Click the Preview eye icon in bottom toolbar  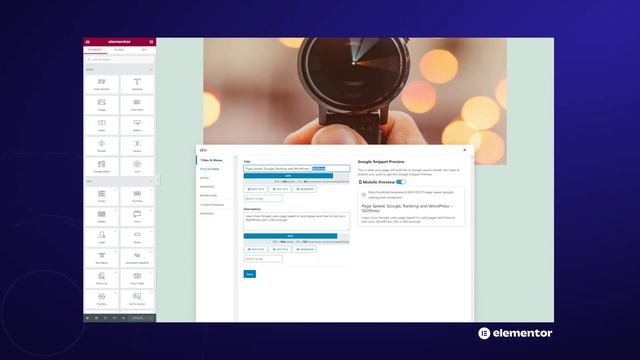(123, 318)
